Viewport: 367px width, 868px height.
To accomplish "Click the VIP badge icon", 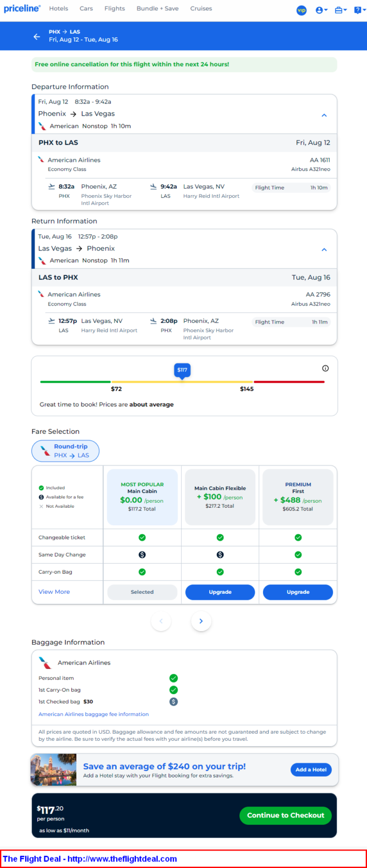I will pyautogui.click(x=301, y=10).
